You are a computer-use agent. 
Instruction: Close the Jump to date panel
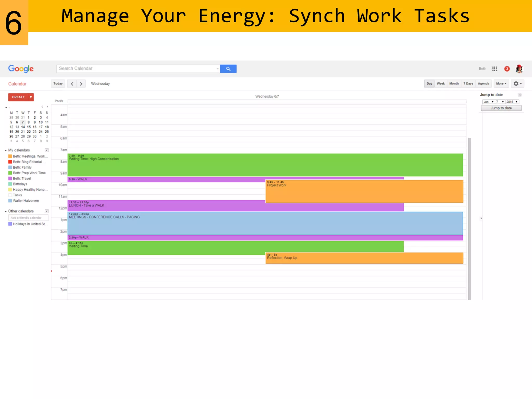coord(520,95)
